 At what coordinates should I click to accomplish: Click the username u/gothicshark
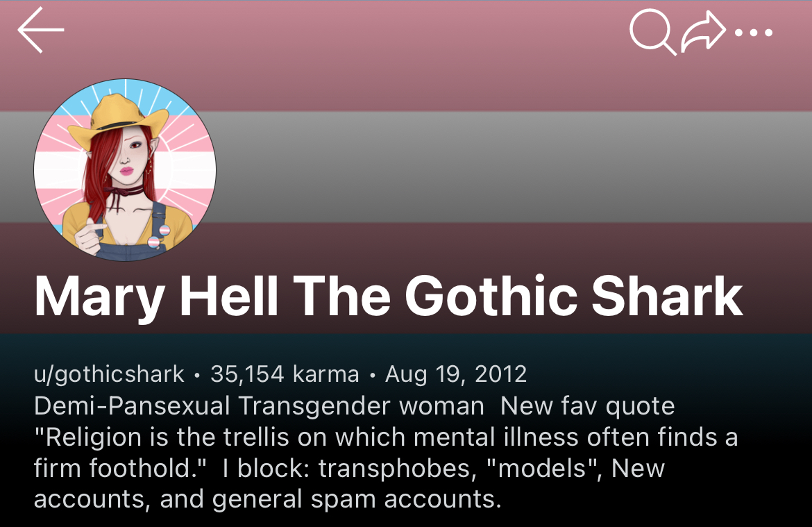click(x=109, y=374)
